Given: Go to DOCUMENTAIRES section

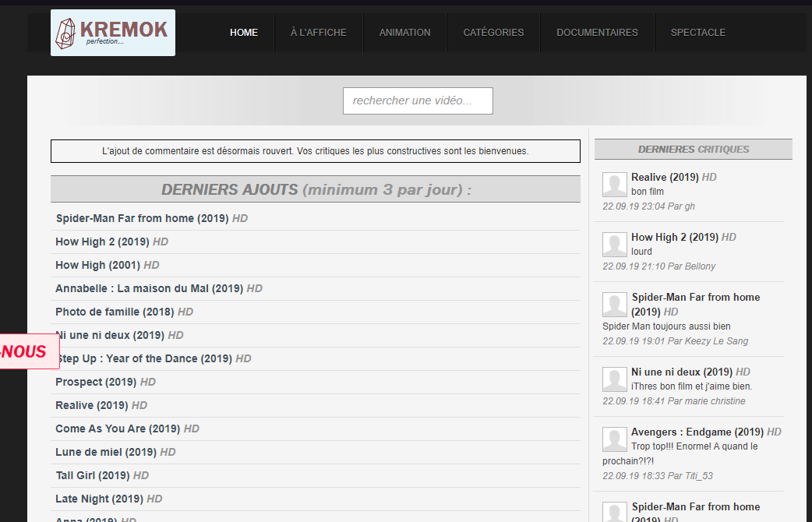Looking at the screenshot, I should click(597, 33).
